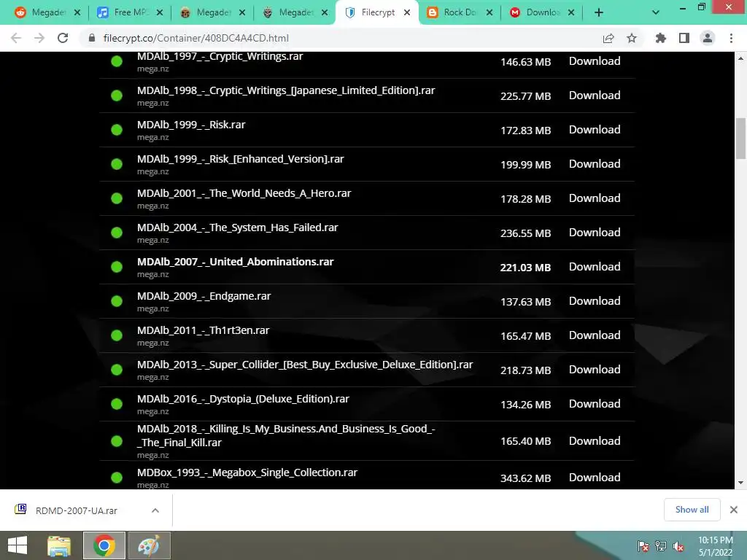Image resolution: width=747 pixels, height=560 pixels.
Task: Open the RDMD-2007-UA.rar downloaded file
Action: (76, 510)
